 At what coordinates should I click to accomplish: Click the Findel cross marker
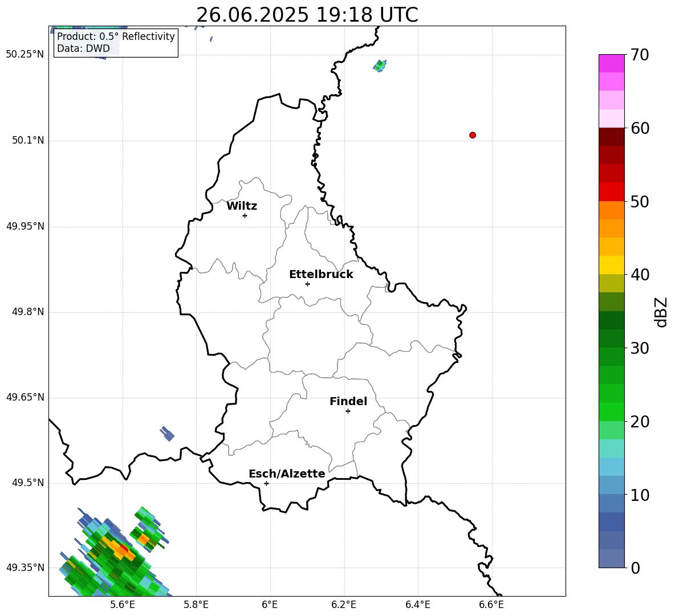point(348,411)
